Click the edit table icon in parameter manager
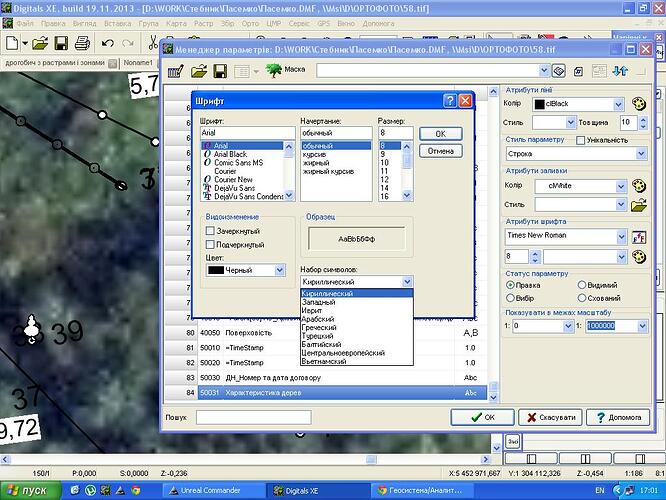Screen dimensions: 666x500 pos(175,71)
